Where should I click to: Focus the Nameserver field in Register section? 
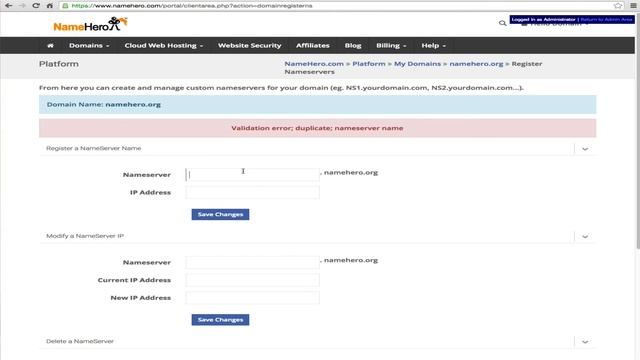point(252,174)
